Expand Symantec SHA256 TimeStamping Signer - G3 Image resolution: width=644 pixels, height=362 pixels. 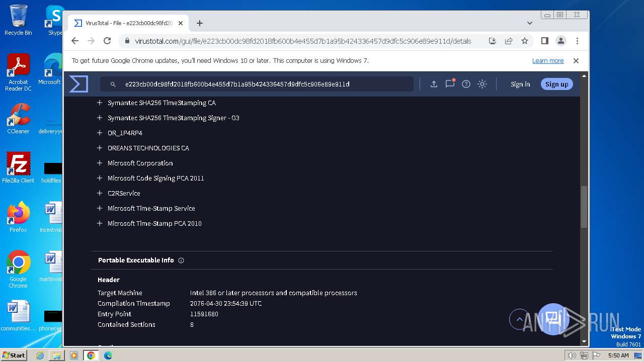tap(100, 118)
